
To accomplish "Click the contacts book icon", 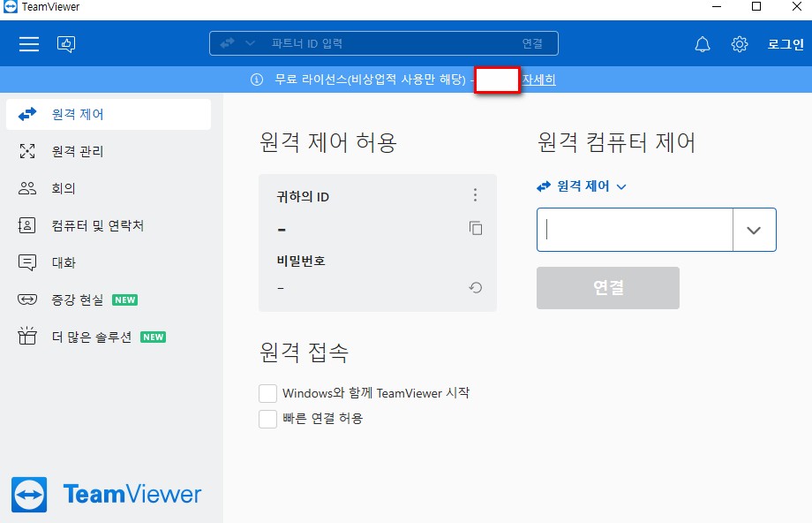I will click(x=27, y=225).
